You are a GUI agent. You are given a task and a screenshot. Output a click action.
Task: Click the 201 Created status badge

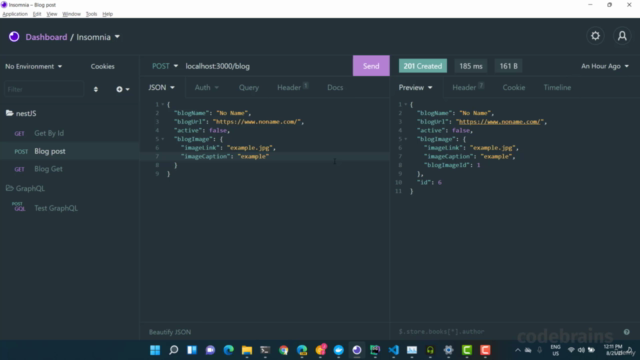(422, 66)
